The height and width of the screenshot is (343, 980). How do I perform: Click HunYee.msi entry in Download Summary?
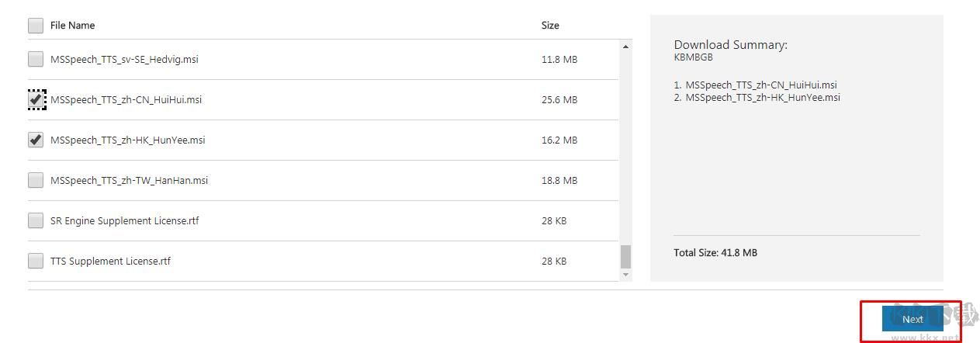click(762, 98)
